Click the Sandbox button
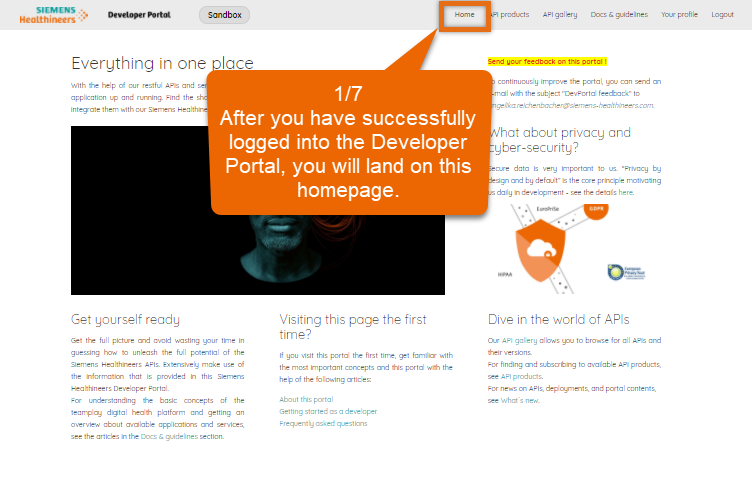The image size is (752, 484). pos(224,15)
